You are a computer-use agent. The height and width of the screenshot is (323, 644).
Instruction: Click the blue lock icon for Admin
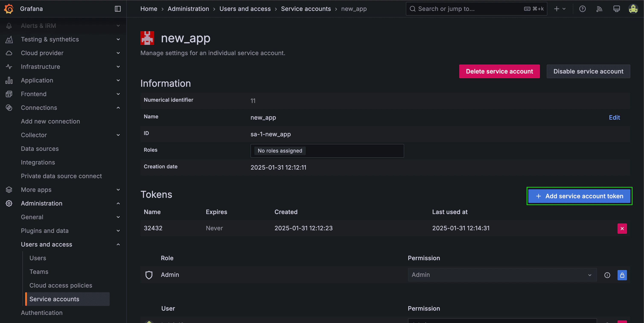tap(622, 275)
